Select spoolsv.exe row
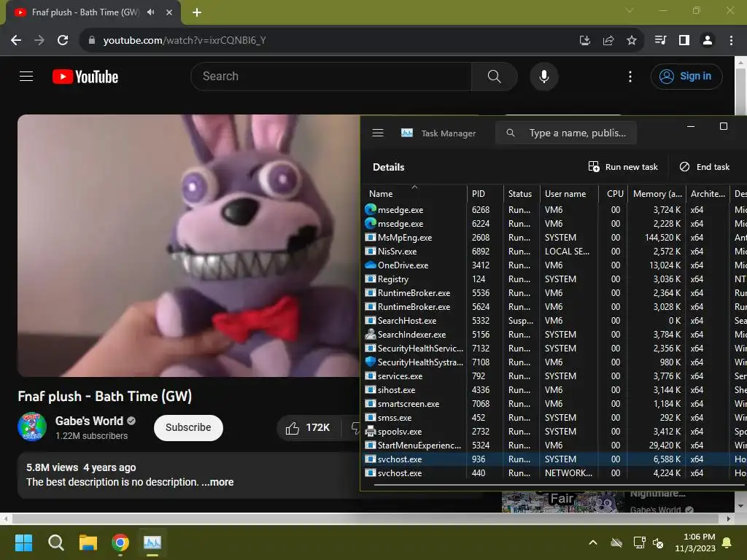Screen dimensions: 747x560 pyautogui.click(x=553, y=431)
